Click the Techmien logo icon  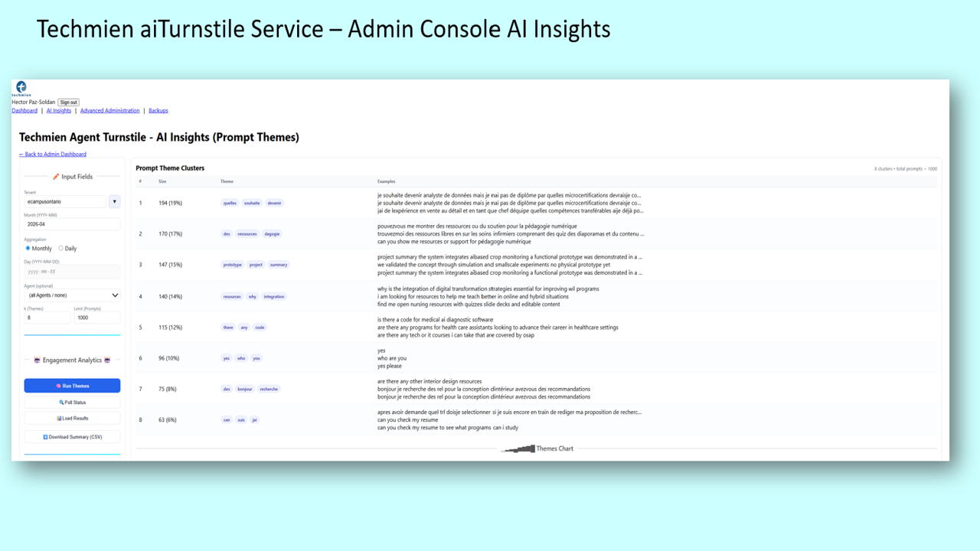tap(21, 87)
